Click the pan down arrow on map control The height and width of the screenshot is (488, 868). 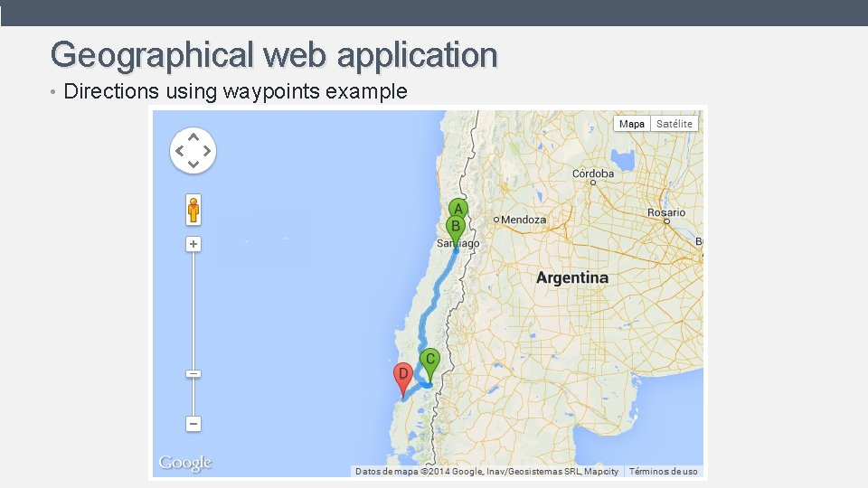(x=193, y=164)
